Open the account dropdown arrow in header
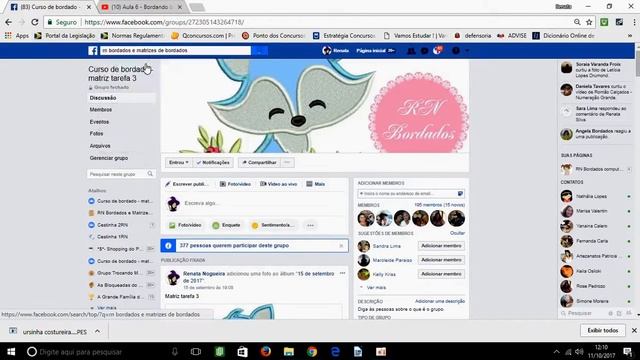This screenshot has height=360, width=640. pos(467,51)
